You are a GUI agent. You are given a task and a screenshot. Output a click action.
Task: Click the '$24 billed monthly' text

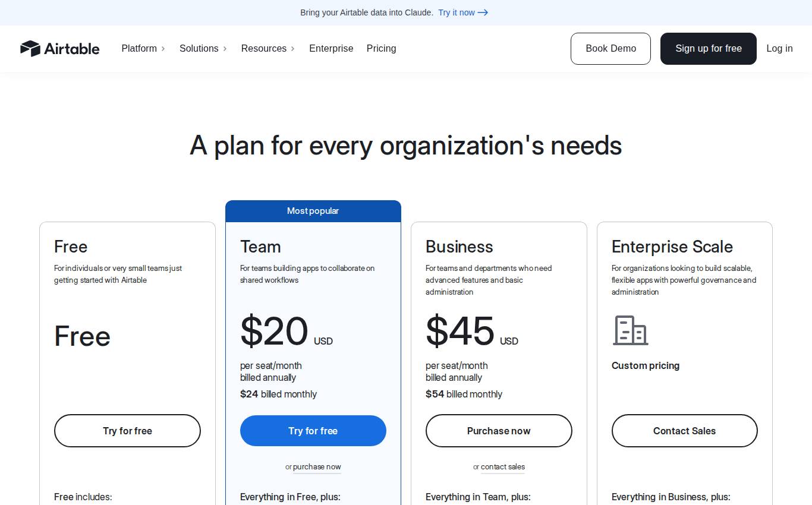click(x=278, y=394)
